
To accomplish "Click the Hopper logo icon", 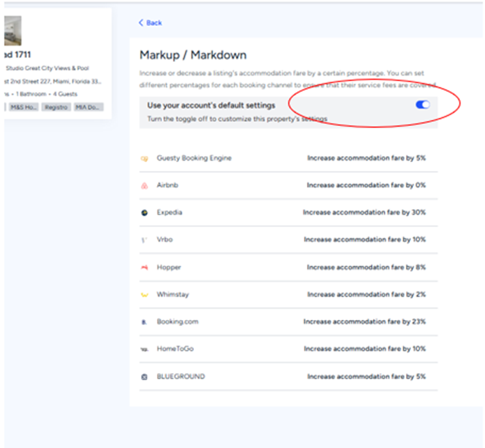I will (144, 267).
